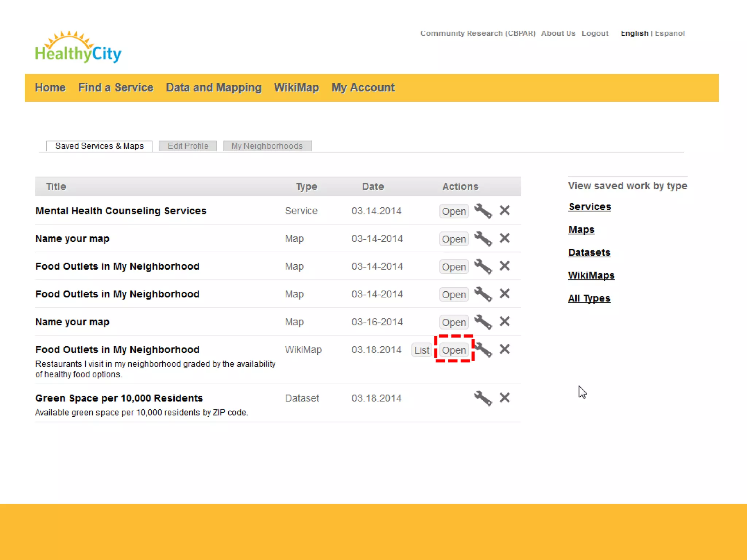View saved work of All Types
This screenshot has height=560, width=747.
[589, 298]
